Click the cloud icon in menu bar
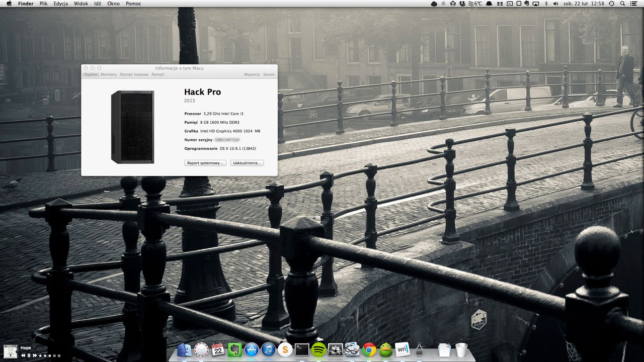644x362 pixels. [434, 4]
